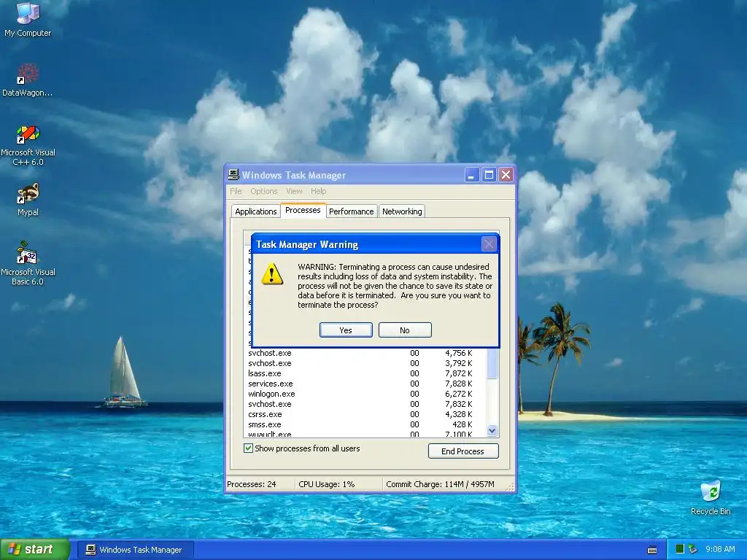Click Windows Task Manager taskbar button
This screenshot has height=560, width=747.
point(135,550)
